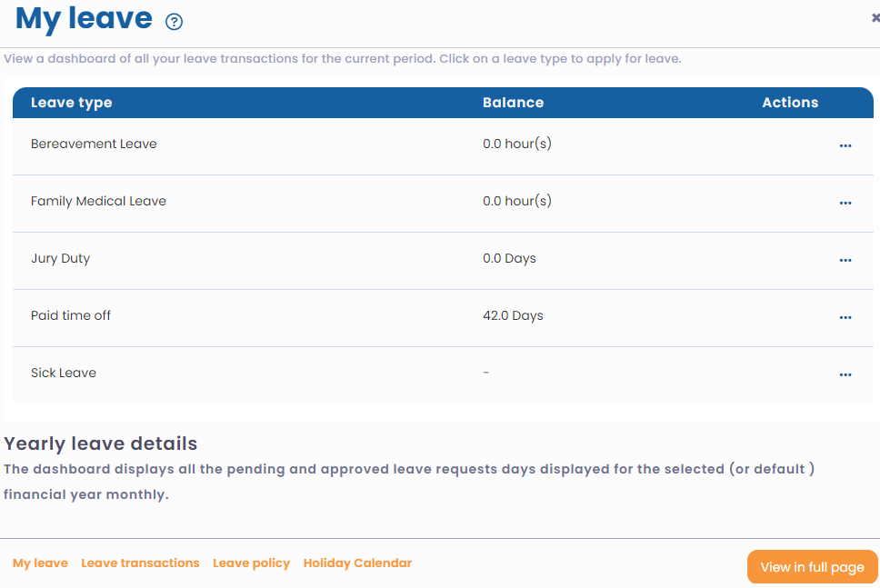This screenshot has height=588, width=880.
Task: Open actions menu for Jury Duty
Action: (x=845, y=260)
